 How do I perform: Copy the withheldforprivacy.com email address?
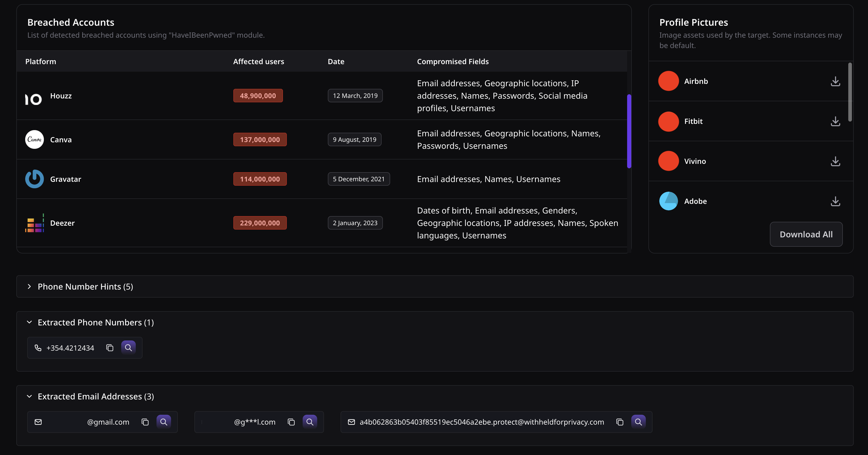(620, 422)
